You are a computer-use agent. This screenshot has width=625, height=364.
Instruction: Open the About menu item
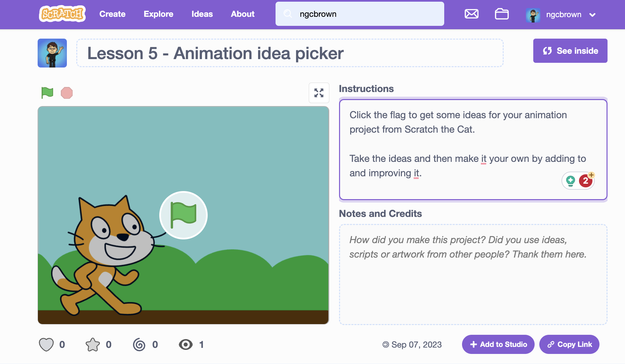[x=243, y=14]
